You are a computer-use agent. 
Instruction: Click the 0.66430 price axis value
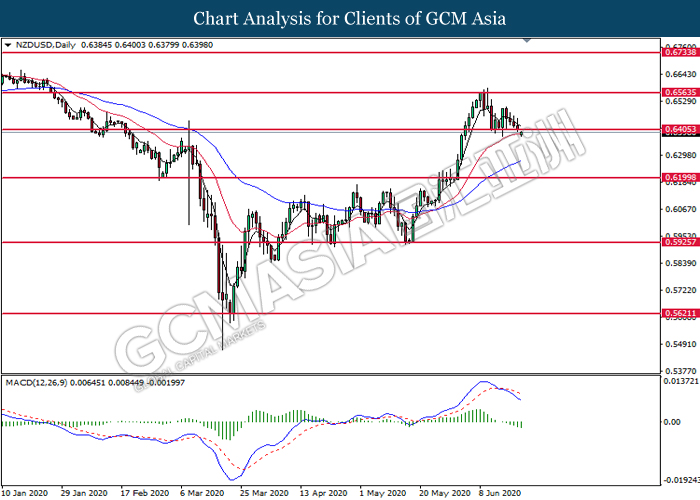681,74
